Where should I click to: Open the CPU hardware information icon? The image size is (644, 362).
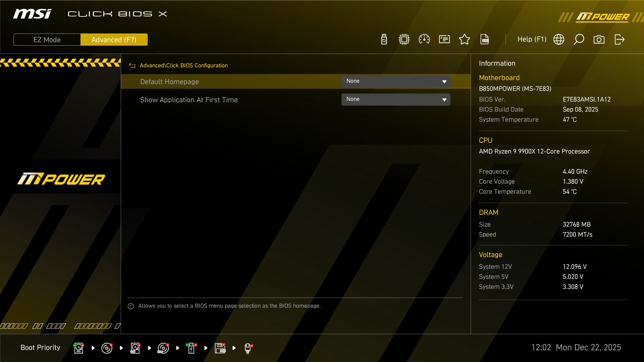point(404,39)
